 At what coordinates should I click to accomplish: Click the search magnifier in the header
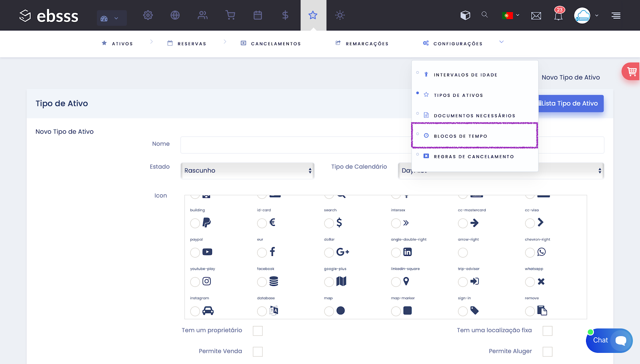tap(485, 15)
